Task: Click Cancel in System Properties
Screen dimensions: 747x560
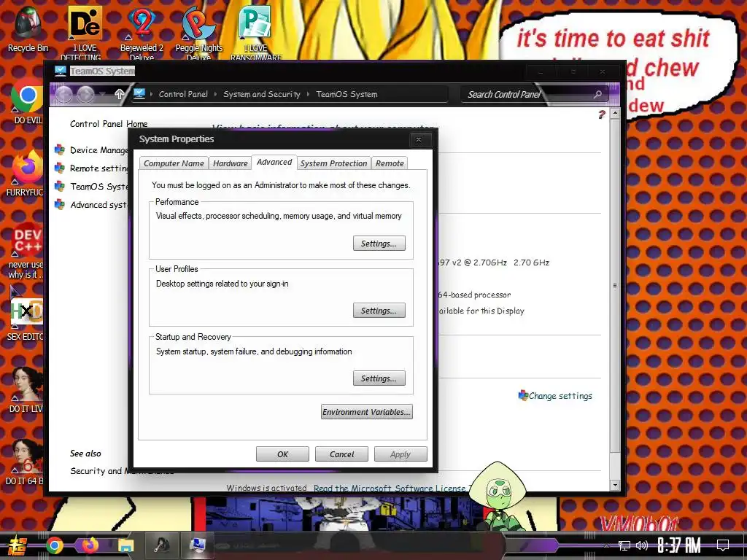Action: [x=341, y=454]
